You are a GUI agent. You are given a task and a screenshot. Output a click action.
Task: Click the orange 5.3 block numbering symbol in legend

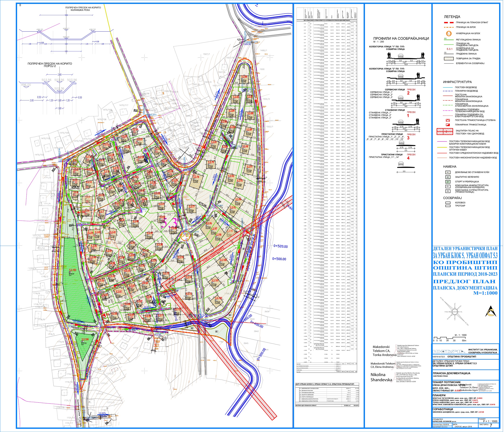(x=449, y=33)
